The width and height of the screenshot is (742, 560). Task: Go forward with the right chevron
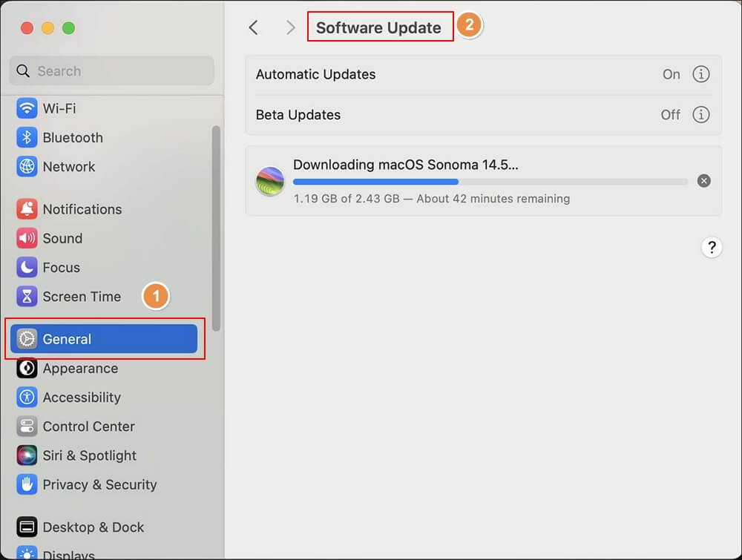tap(291, 27)
